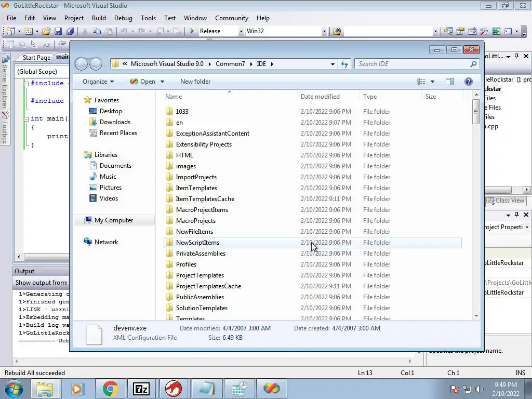This screenshot has width=532, height=399.
Task: Open Windows Explorer from the taskbar
Action: point(45,389)
